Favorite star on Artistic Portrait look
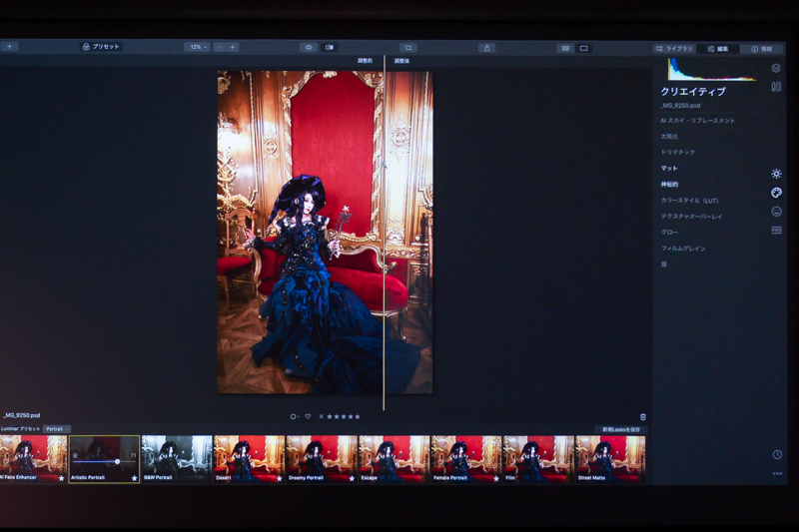This screenshot has width=799, height=532. point(134,478)
